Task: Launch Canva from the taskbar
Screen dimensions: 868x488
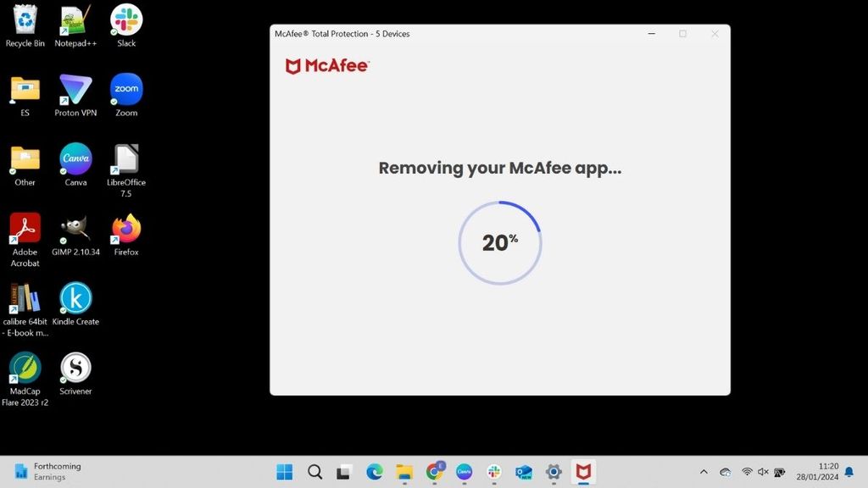Action: 464,472
